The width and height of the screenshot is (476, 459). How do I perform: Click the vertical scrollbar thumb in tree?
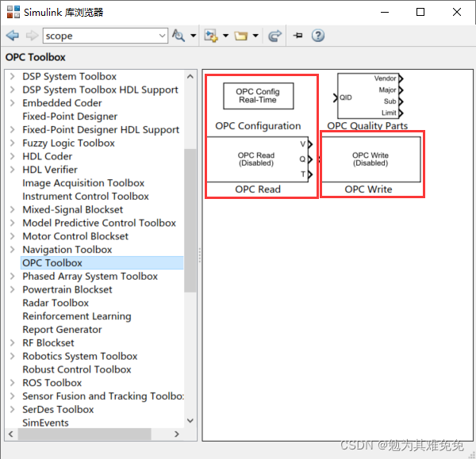(190, 220)
